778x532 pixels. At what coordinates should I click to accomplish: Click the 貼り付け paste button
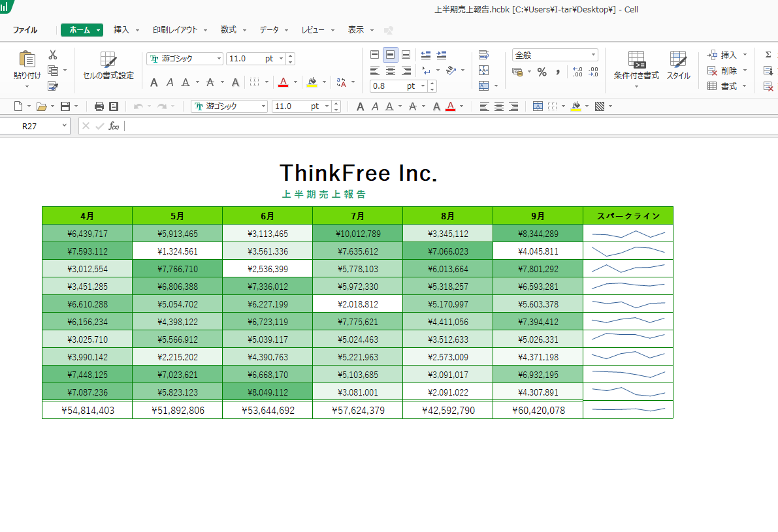pos(27,65)
